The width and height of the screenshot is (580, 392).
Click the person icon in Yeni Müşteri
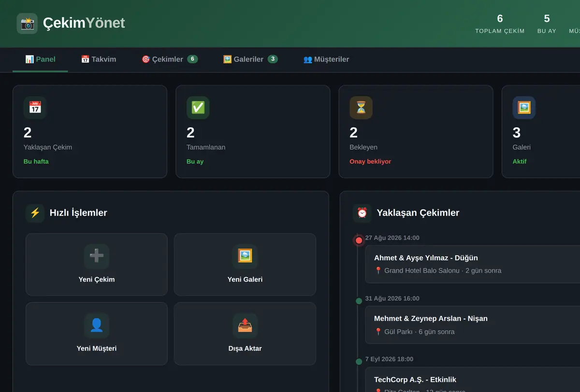click(x=97, y=325)
